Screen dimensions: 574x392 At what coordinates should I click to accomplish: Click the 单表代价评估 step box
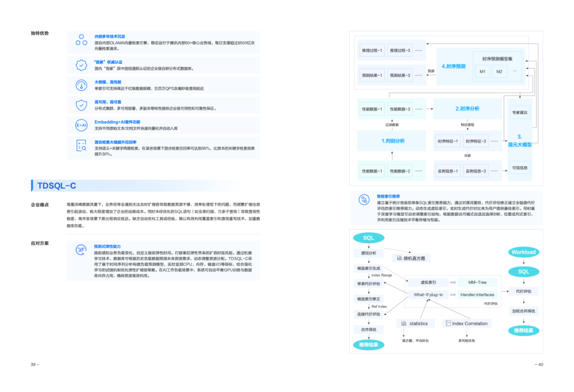369,284
